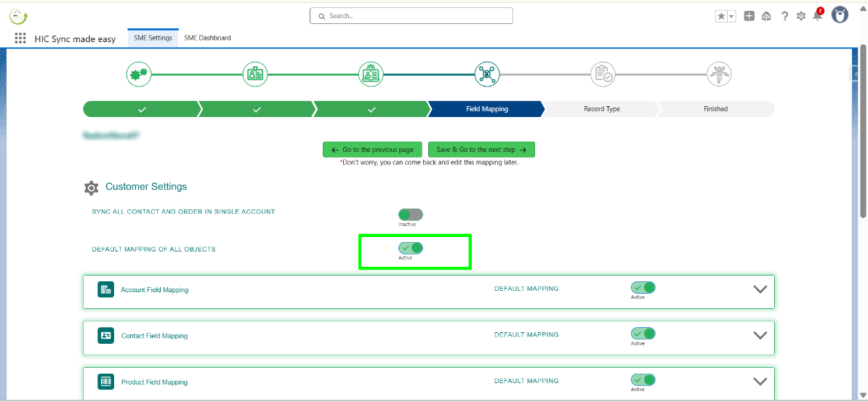This screenshot has width=868, height=402.
Task: Toggle Account Field Mapping default mapping switch
Action: coord(643,288)
